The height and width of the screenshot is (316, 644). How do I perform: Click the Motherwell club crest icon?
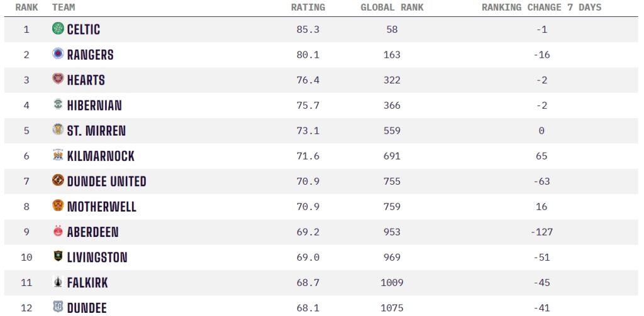pyautogui.click(x=58, y=206)
